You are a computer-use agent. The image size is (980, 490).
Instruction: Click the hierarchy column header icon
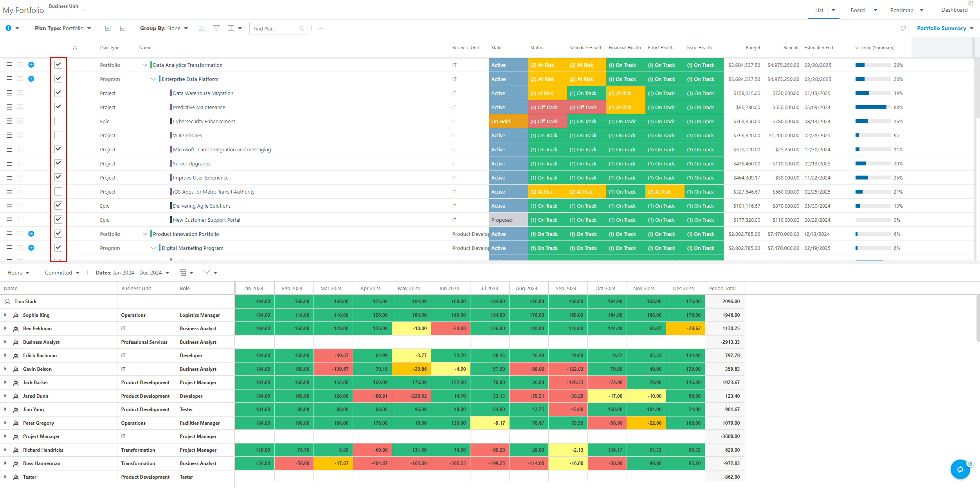pos(75,48)
